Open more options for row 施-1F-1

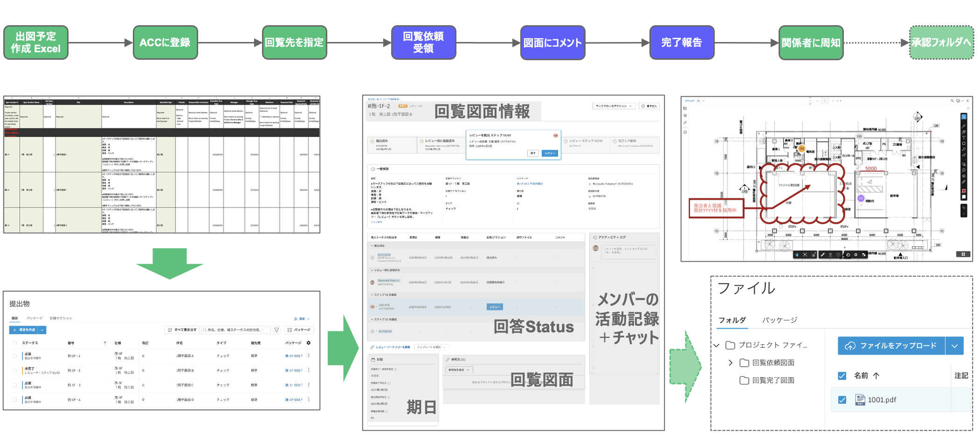[x=309, y=356]
